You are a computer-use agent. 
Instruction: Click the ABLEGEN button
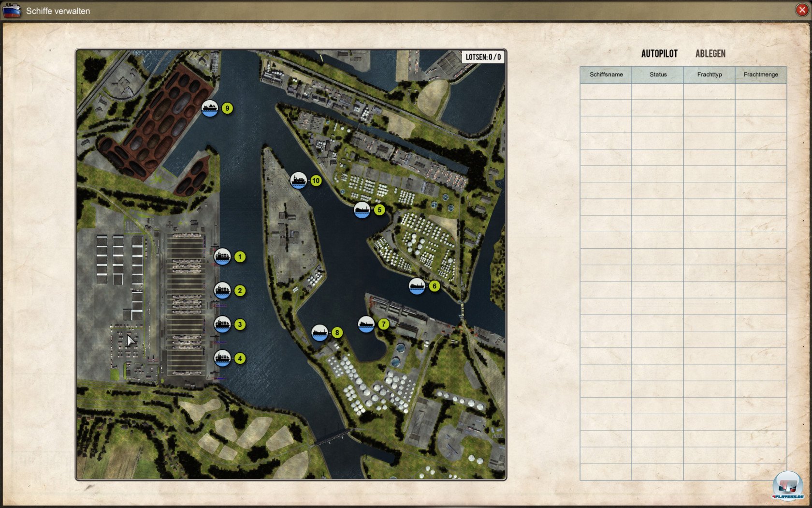point(710,54)
